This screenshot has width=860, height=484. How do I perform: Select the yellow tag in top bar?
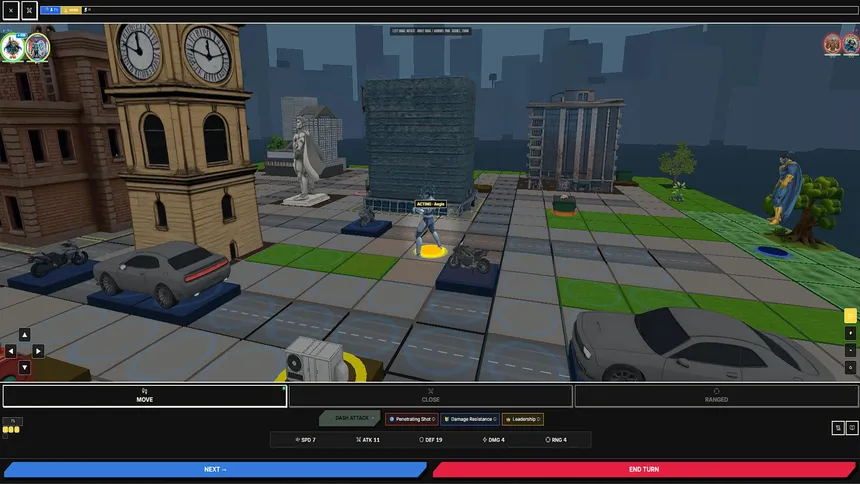[71, 10]
